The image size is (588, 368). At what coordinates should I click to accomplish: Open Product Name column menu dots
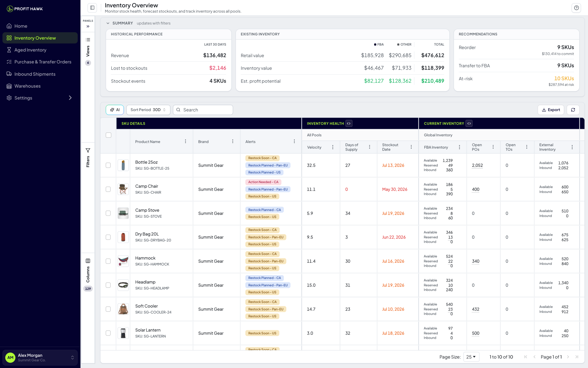[185, 141]
